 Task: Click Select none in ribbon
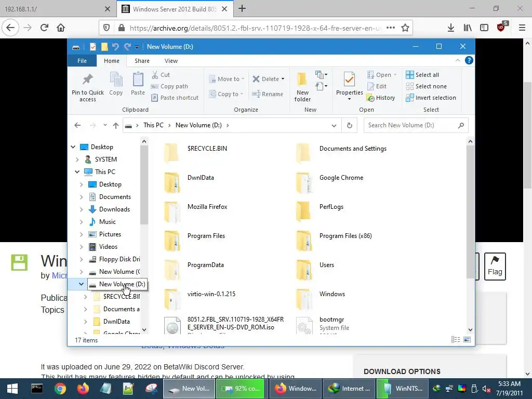pos(426,86)
